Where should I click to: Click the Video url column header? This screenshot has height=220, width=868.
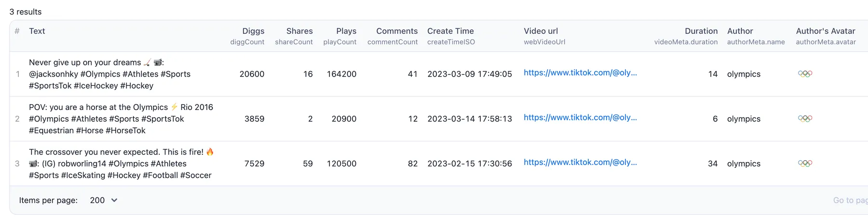point(541,31)
